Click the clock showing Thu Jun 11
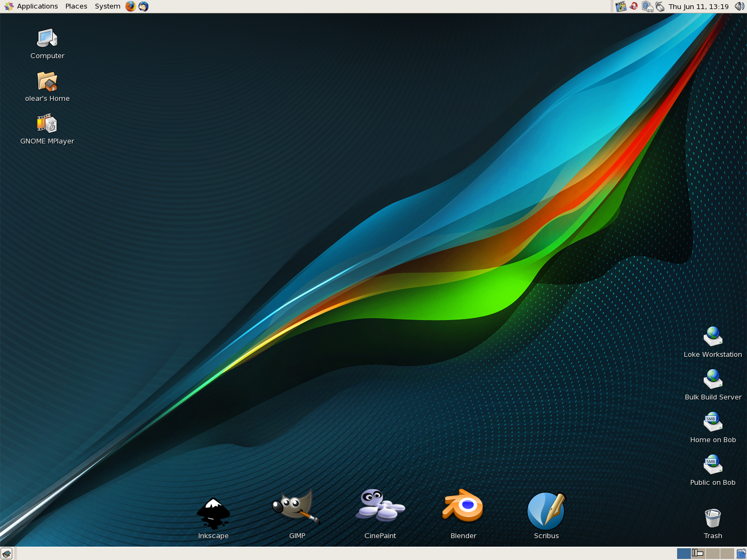Image resolution: width=747 pixels, height=560 pixels. (698, 6)
